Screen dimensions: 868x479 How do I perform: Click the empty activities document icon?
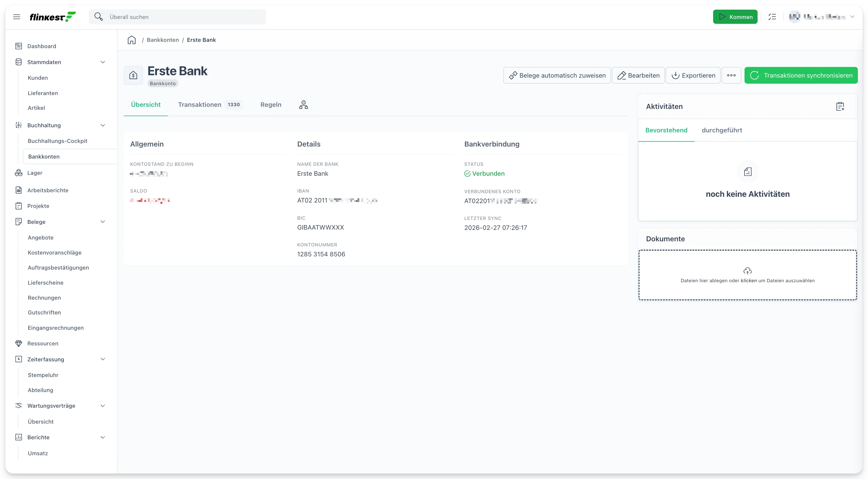pyautogui.click(x=748, y=172)
